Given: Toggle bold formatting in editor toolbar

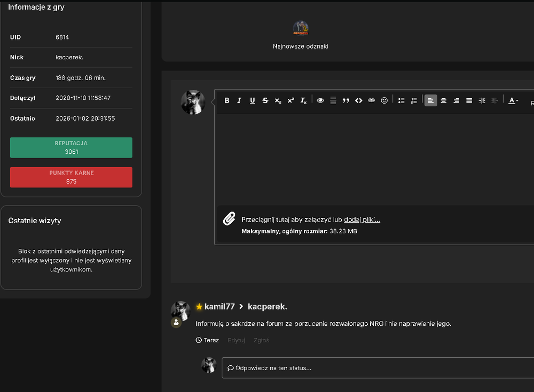Looking at the screenshot, I should pyautogui.click(x=227, y=100).
